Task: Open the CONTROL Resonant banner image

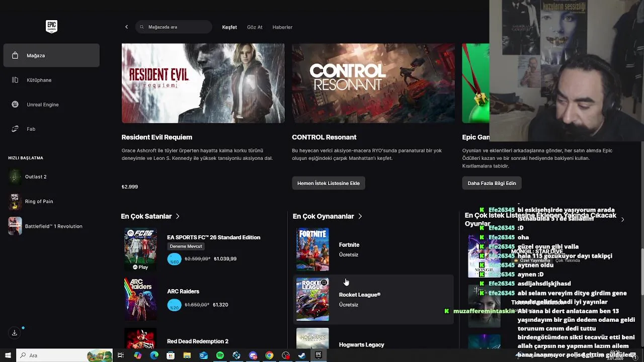Action: click(x=373, y=83)
